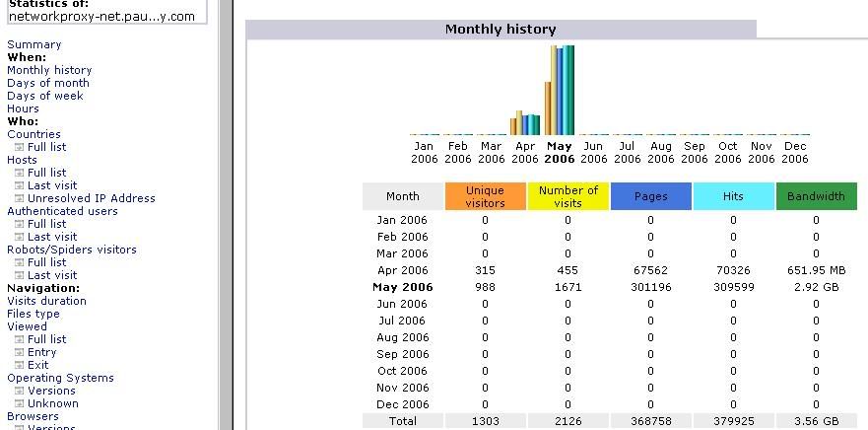
Task: Click the orange Unique visitors header
Action: coord(485,196)
